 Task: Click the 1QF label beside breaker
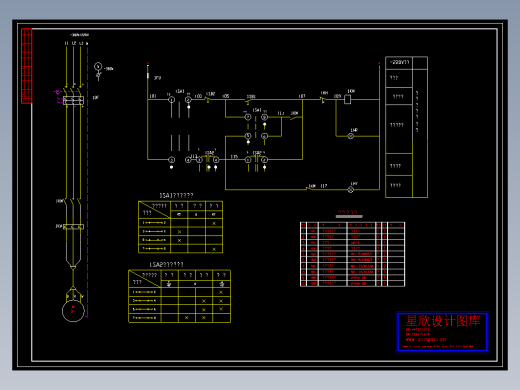[x=95, y=98]
